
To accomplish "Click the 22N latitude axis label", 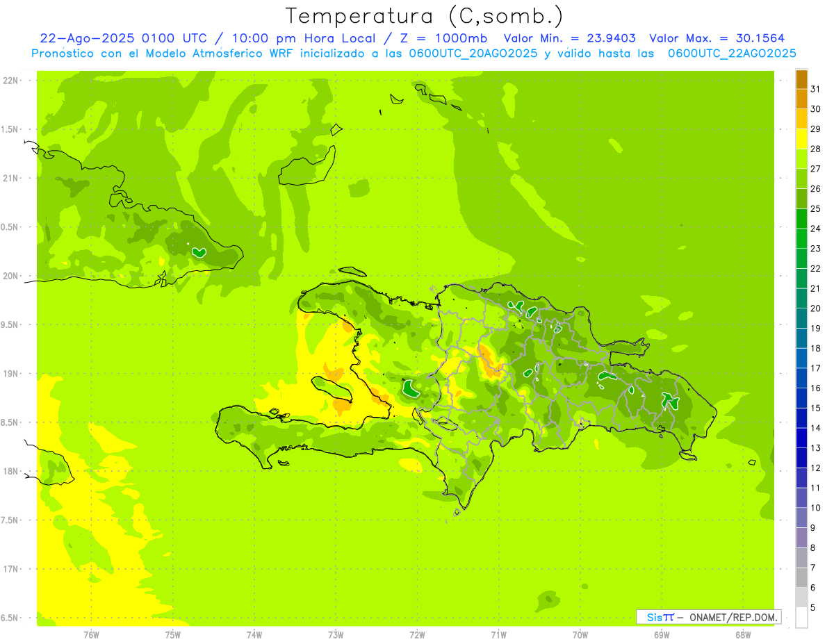I will click(x=10, y=81).
